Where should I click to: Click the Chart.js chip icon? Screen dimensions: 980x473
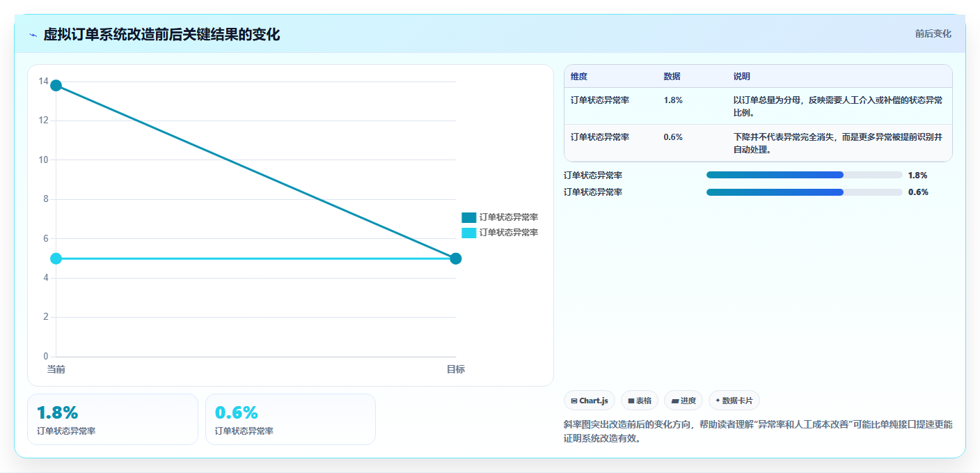coord(574,401)
